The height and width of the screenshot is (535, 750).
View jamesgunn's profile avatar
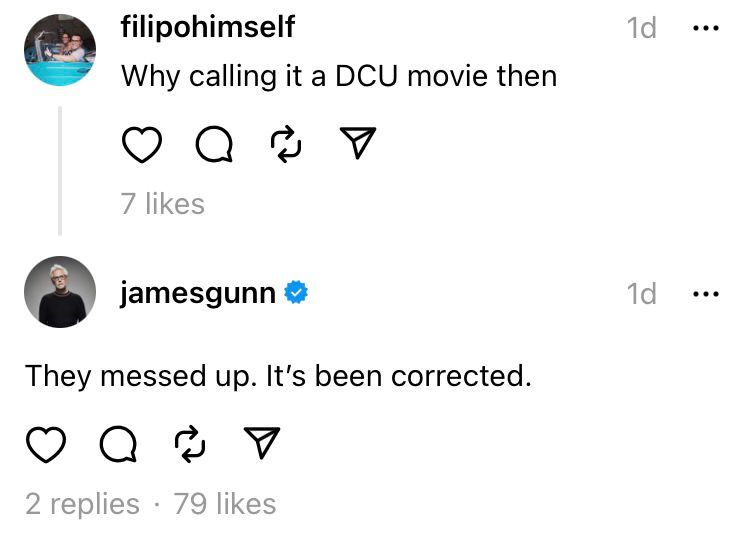tap(60, 291)
